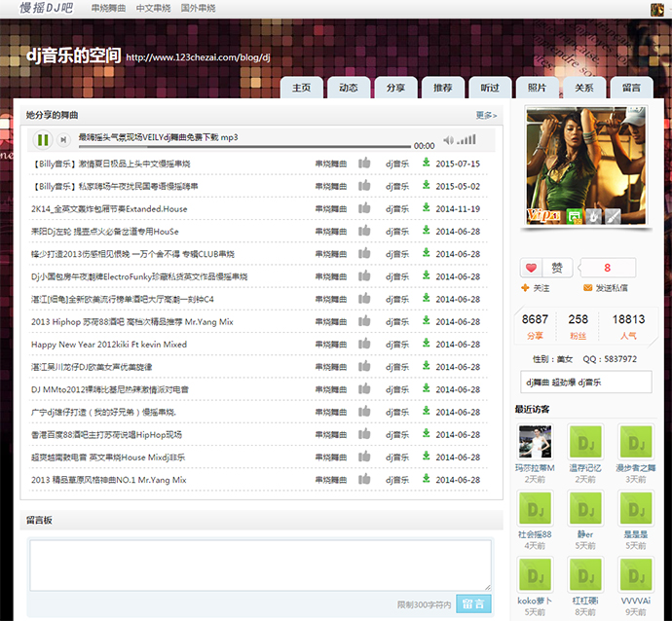The width and height of the screenshot is (672, 621).
Task: Click 更多> to see more shared tracks
Action: click(x=486, y=115)
